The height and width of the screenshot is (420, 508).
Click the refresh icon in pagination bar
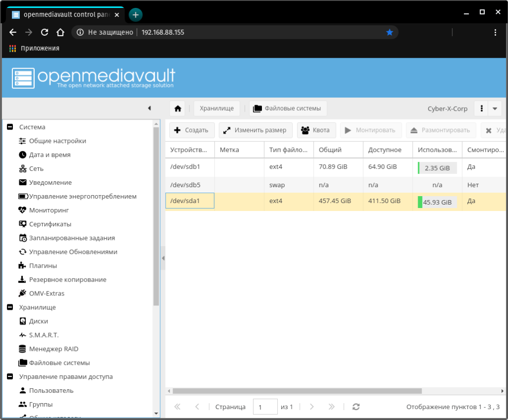coord(356,407)
